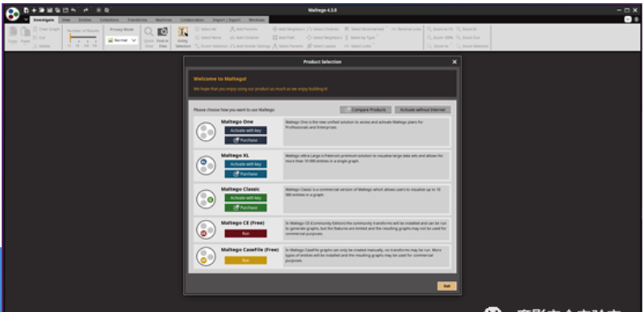
Task: Click Purchase for Maltego One
Action: 245,141
